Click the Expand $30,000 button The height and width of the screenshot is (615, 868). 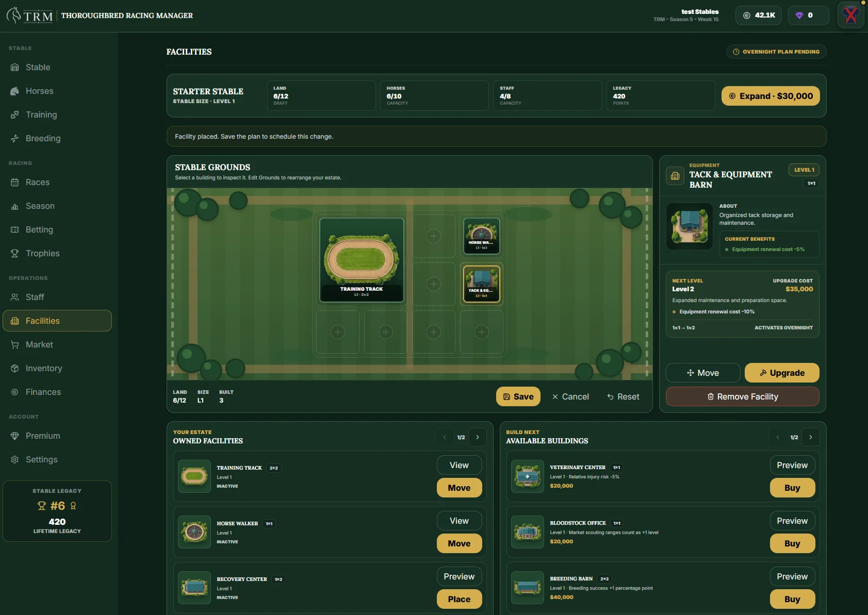click(771, 96)
